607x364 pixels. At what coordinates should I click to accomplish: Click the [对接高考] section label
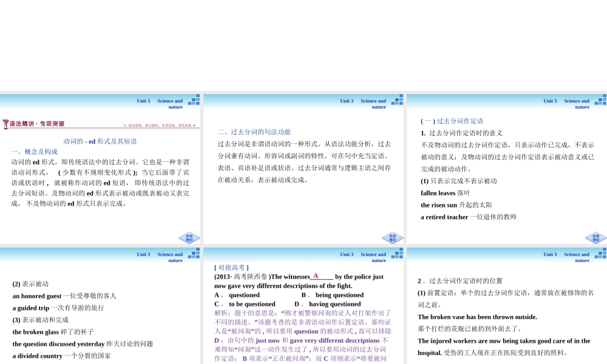pos(231,268)
